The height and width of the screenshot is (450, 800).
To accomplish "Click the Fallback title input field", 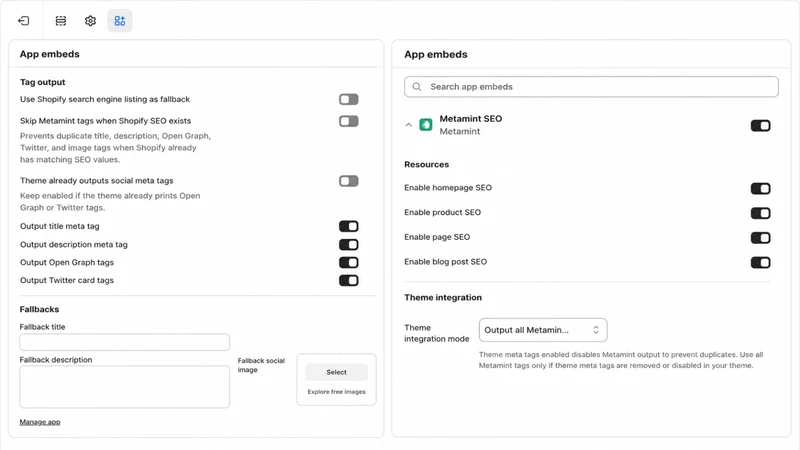I will 124,342.
